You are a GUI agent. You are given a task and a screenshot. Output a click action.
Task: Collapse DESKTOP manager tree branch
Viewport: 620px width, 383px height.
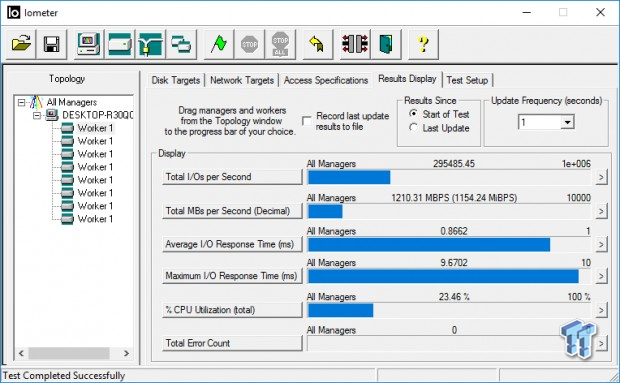point(37,115)
